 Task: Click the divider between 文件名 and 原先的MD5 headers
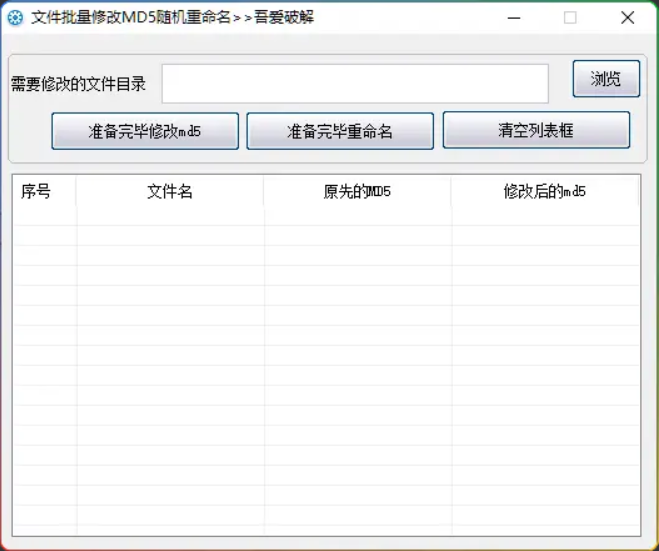[264, 192]
